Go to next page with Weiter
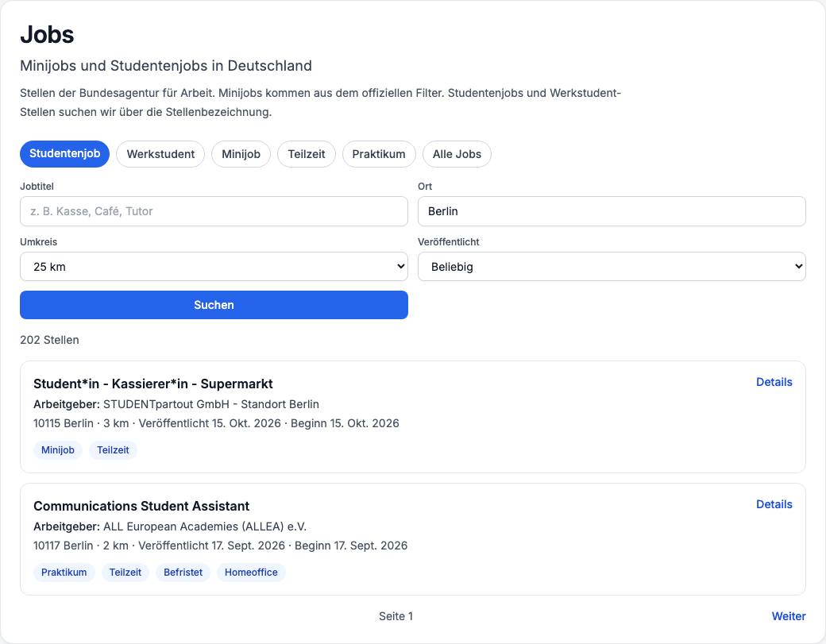Viewport: 826px width, 644px height. tap(789, 616)
